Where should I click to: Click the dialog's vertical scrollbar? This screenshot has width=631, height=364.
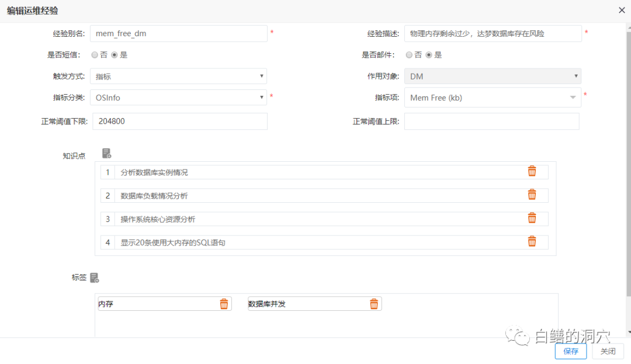tap(627, 175)
